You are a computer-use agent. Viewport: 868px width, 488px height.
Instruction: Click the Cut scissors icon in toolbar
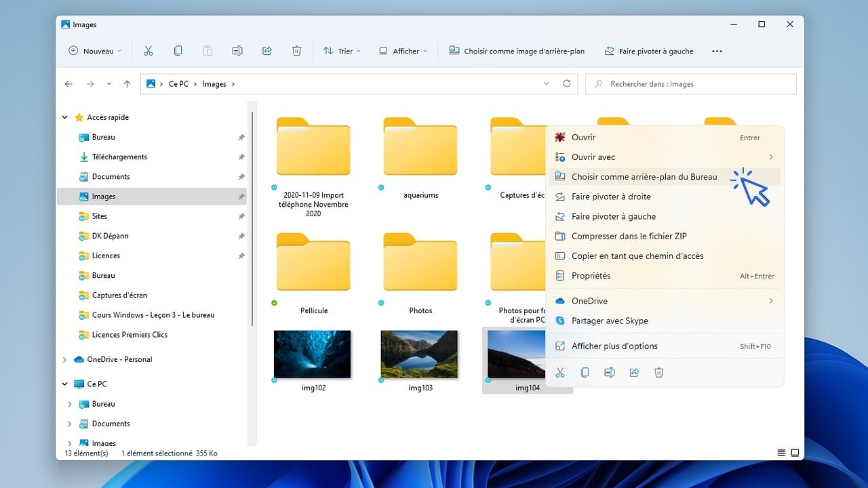149,51
